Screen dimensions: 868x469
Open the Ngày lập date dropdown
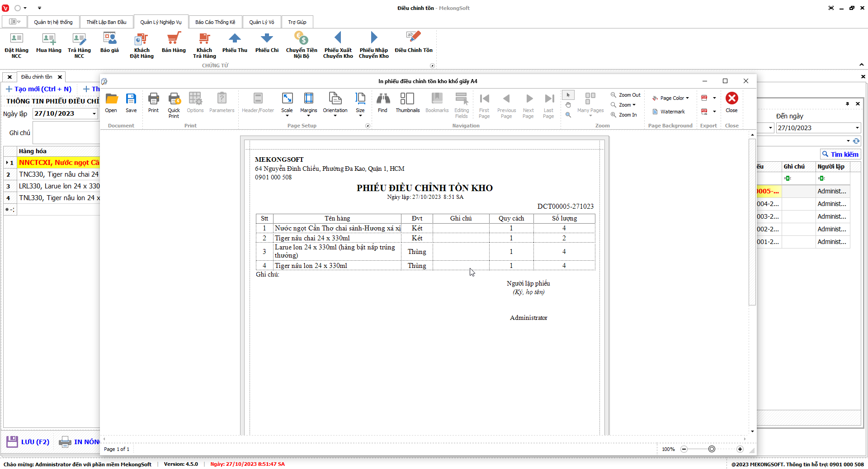point(94,114)
